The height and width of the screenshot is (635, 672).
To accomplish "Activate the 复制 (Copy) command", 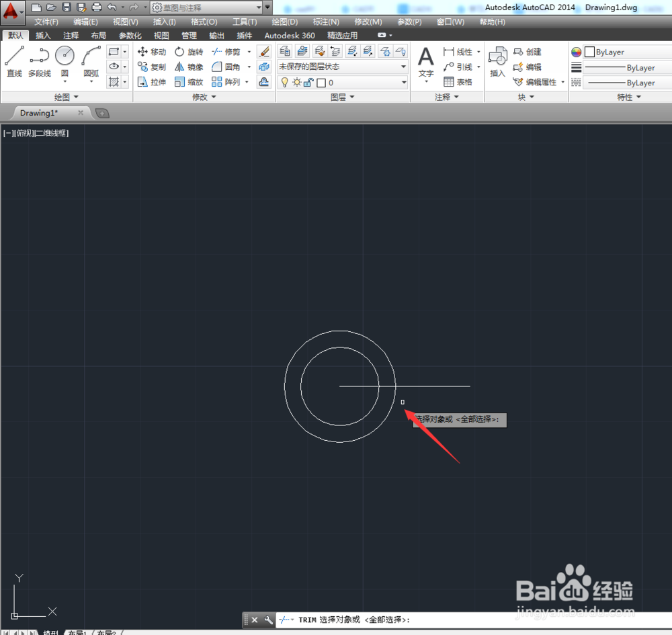I will coord(152,67).
